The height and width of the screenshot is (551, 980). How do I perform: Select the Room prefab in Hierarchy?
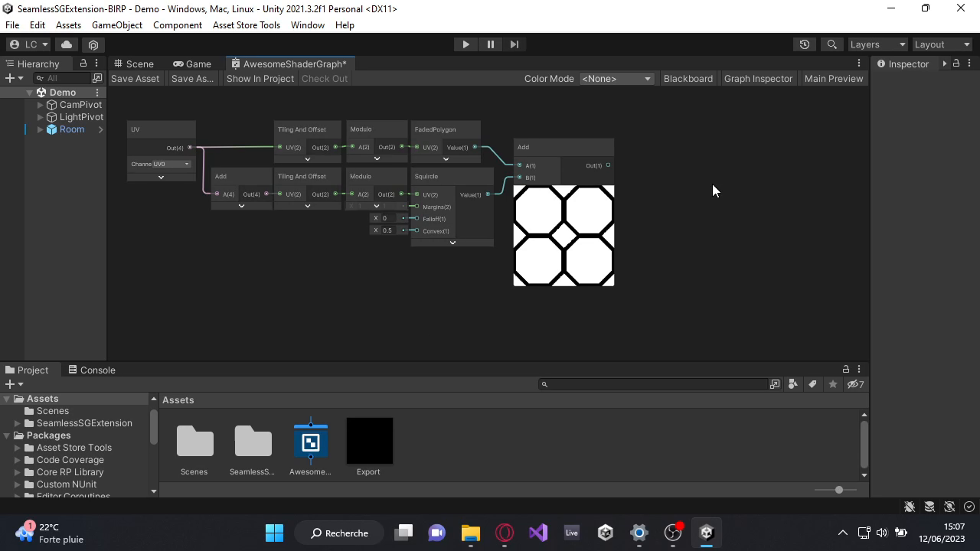coord(72,129)
